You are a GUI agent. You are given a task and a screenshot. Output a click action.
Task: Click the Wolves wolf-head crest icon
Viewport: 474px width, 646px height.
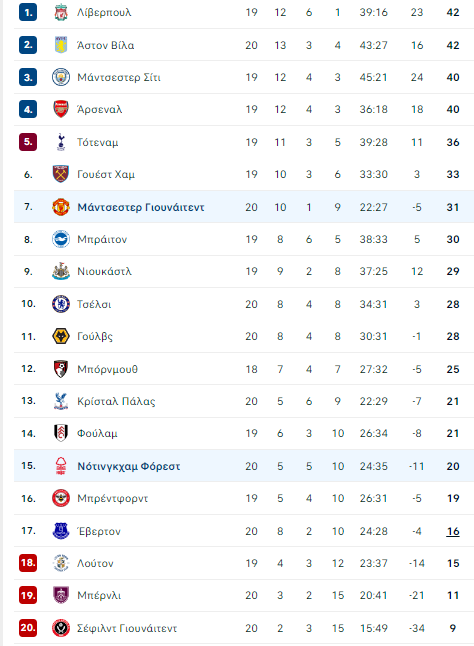61,336
